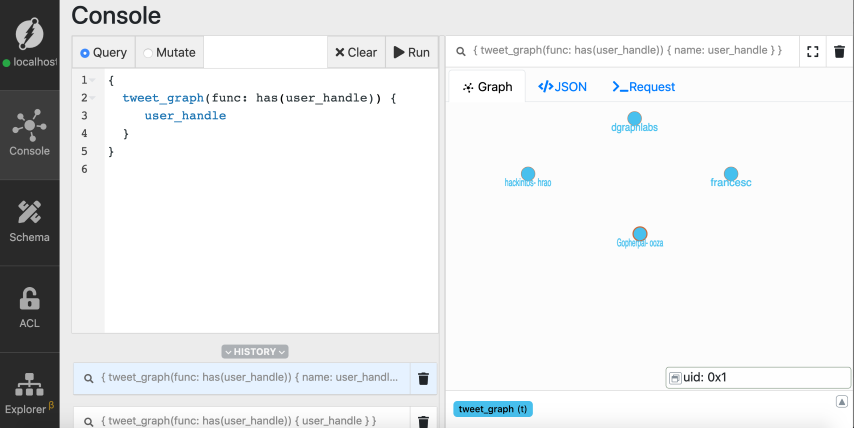Collapse the HISTORY section
The image size is (854, 428).
(255, 351)
